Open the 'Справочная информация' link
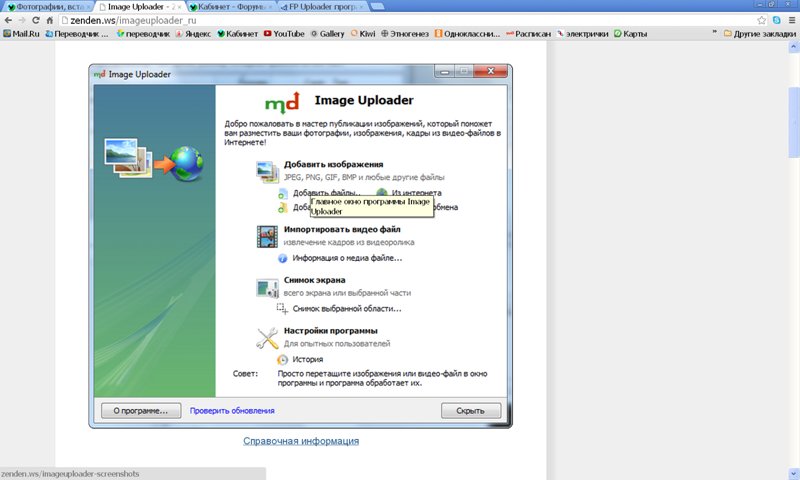800x480 pixels. (x=301, y=441)
